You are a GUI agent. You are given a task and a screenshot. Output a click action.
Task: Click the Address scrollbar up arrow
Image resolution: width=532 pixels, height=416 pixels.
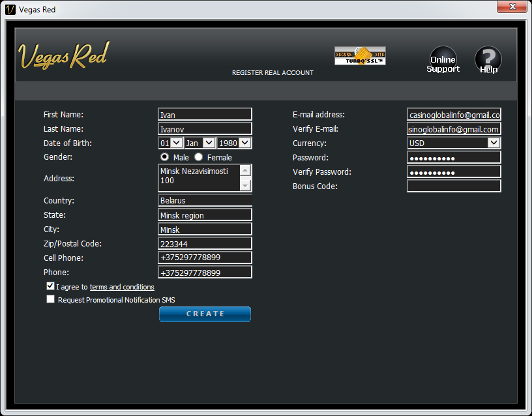coord(245,170)
